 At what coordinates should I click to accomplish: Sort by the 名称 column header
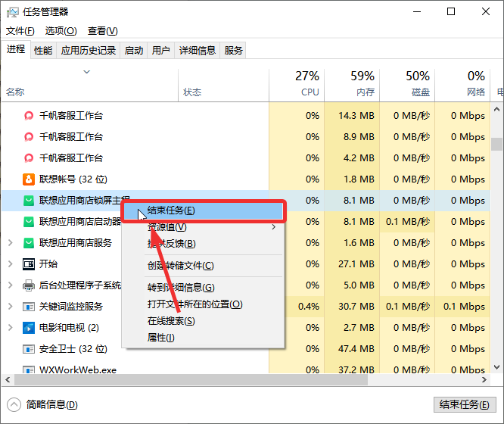(x=90, y=86)
